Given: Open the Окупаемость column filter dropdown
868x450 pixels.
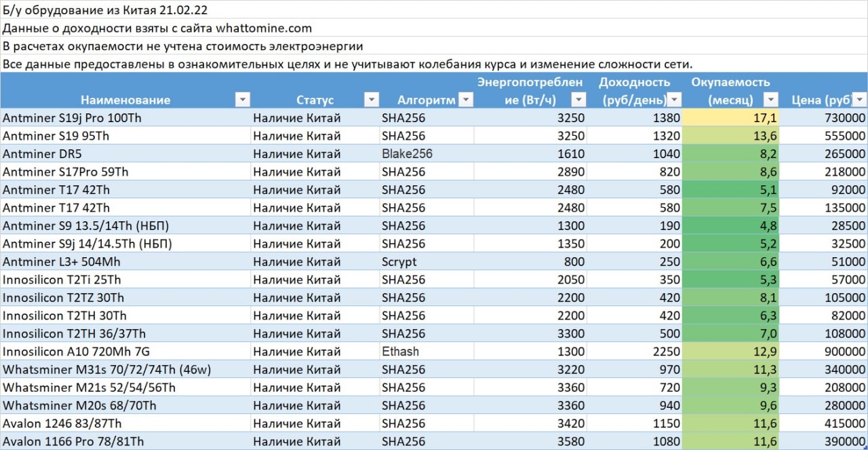Looking at the screenshot, I should click(770, 100).
